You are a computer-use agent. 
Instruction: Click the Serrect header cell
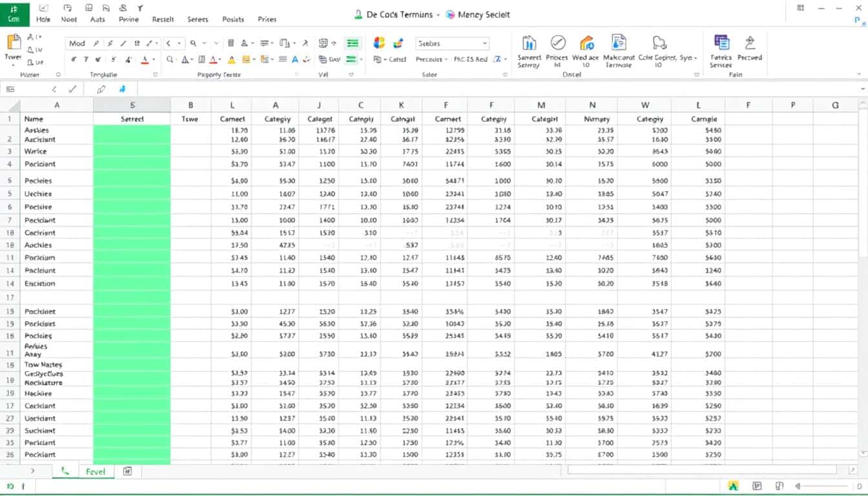click(132, 119)
